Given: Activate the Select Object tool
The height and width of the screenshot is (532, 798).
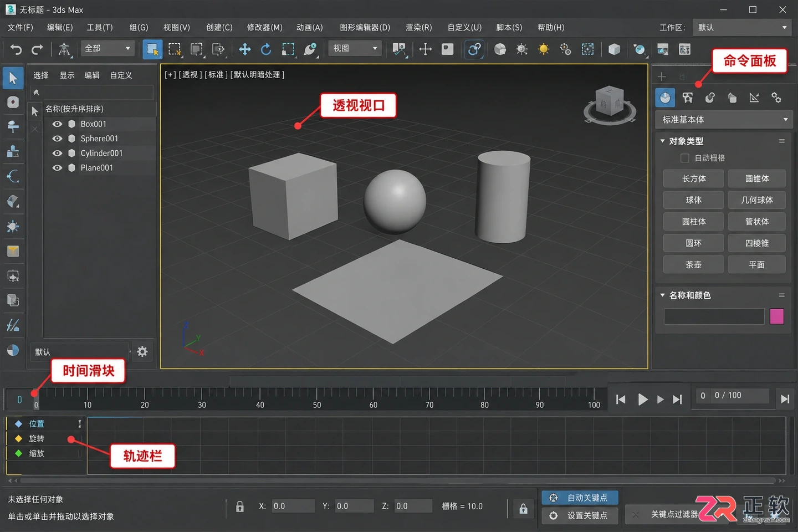Looking at the screenshot, I should click(x=152, y=49).
